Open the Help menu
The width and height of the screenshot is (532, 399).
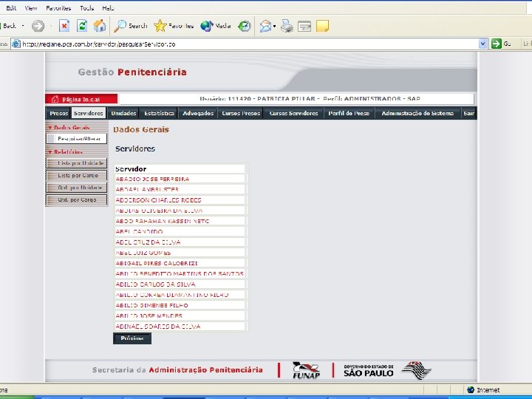pos(108,8)
